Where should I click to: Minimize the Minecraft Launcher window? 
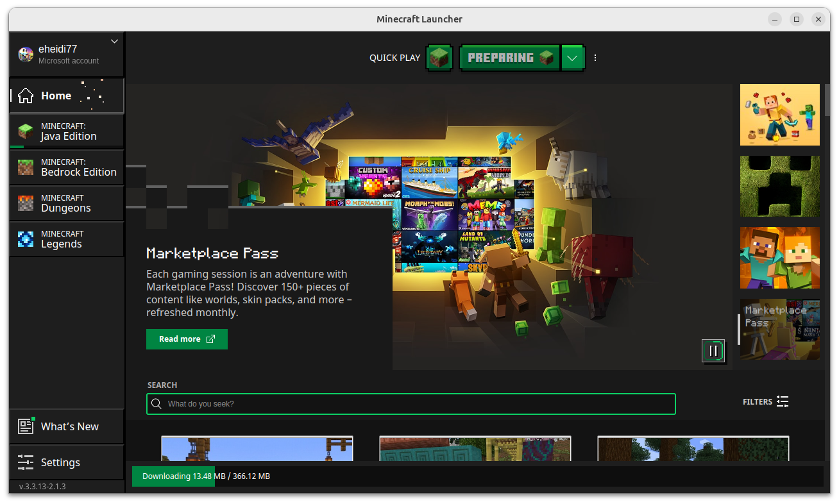click(775, 19)
